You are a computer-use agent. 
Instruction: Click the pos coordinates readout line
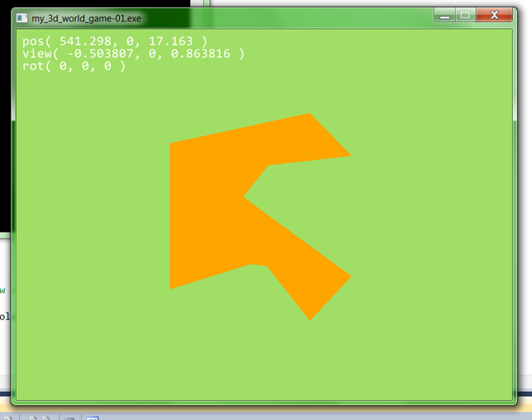[x=115, y=40]
